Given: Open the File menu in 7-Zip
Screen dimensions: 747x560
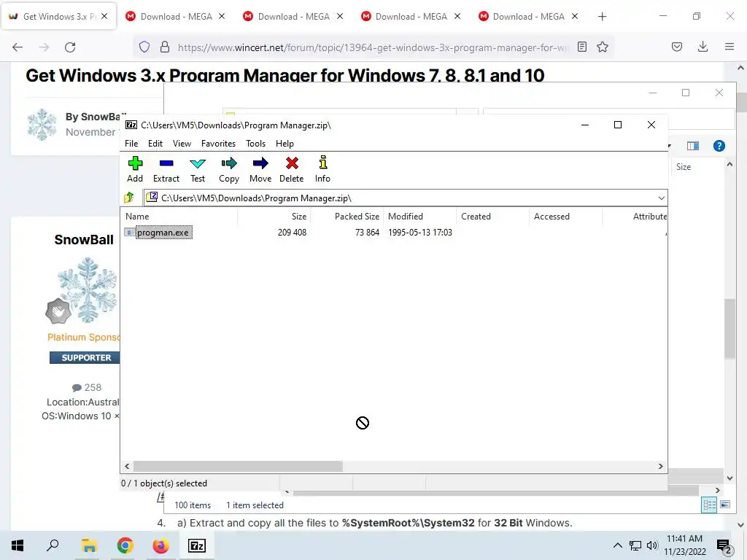Looking at the screenshot, I should [131, 144].
